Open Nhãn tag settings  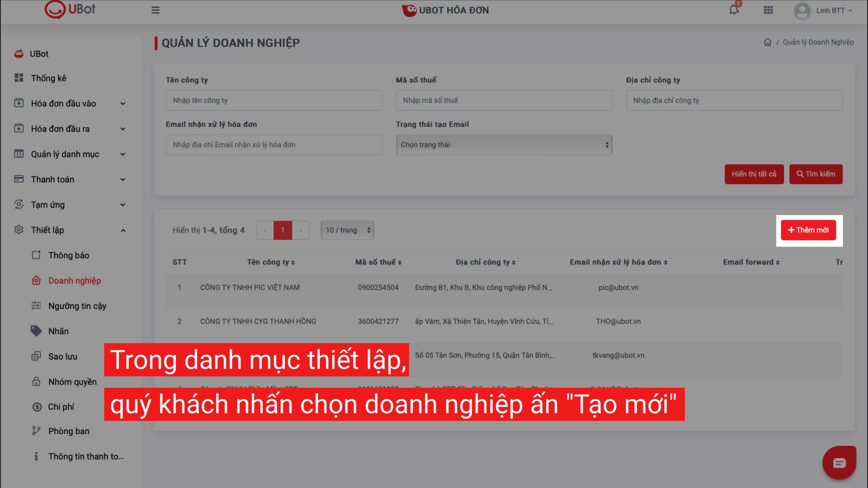pos(58,331)
